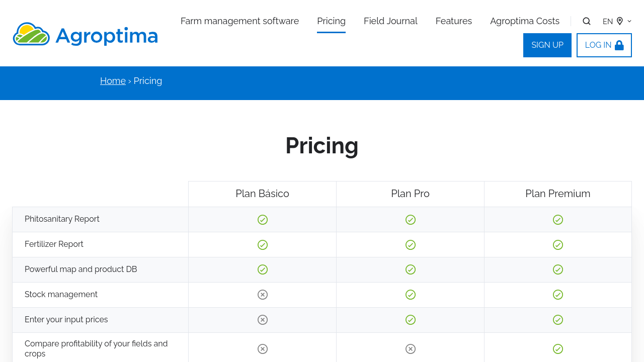644x362 pixels.
Task: Click input prices check under Plan Pro
Action: point(411,320)
